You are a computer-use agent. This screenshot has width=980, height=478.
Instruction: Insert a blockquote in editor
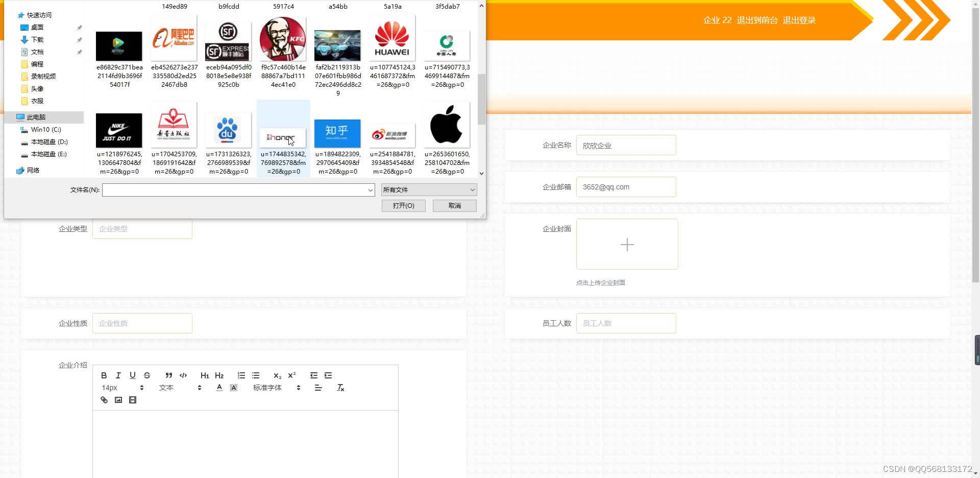169,375
